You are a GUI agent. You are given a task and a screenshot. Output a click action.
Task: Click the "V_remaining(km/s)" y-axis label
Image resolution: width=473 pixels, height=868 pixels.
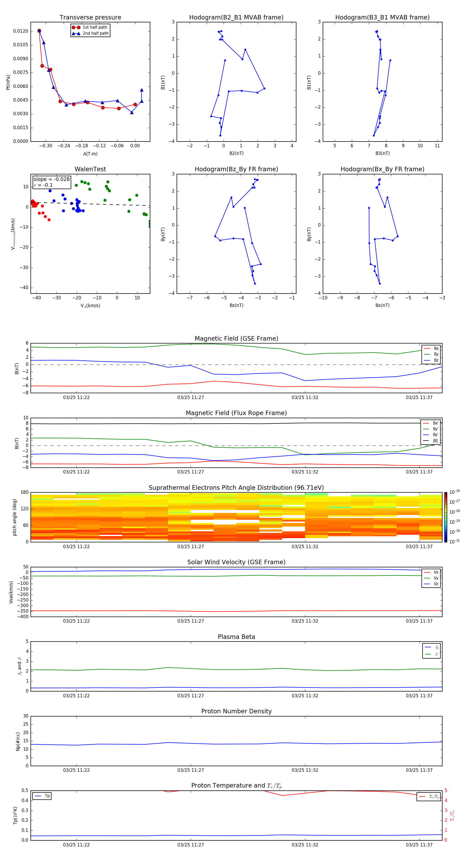(13, 234)
